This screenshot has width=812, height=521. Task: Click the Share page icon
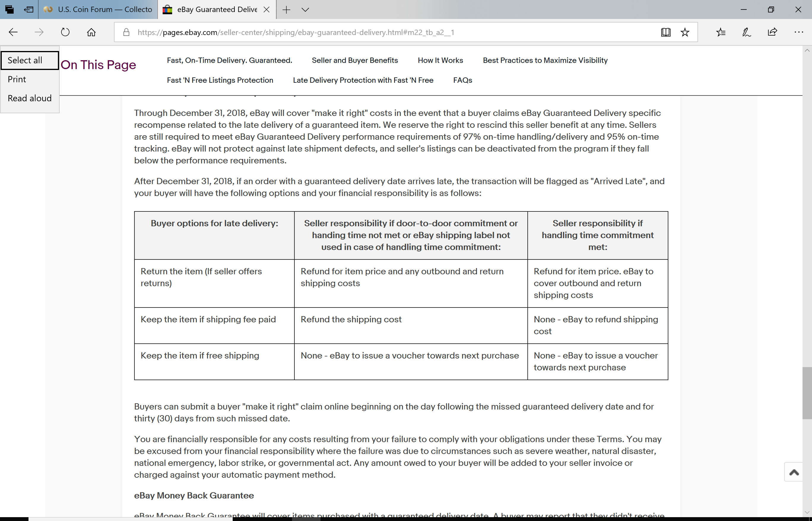[x=773, y=32]
